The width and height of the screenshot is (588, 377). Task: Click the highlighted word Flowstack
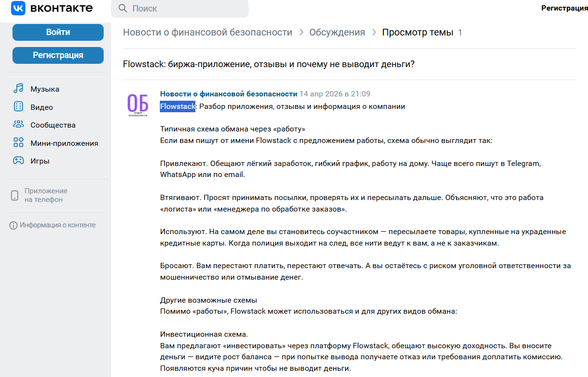178,106
